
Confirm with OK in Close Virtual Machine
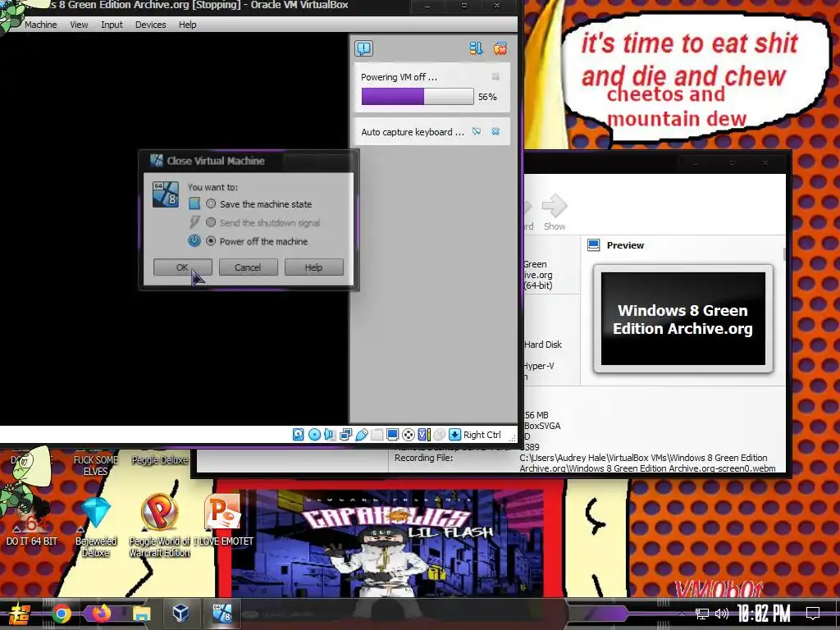[183, 267]
